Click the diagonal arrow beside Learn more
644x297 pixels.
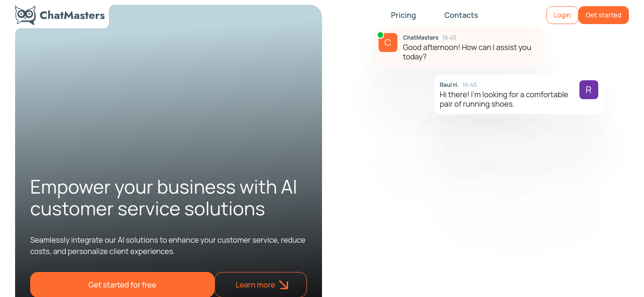point(283,285)
